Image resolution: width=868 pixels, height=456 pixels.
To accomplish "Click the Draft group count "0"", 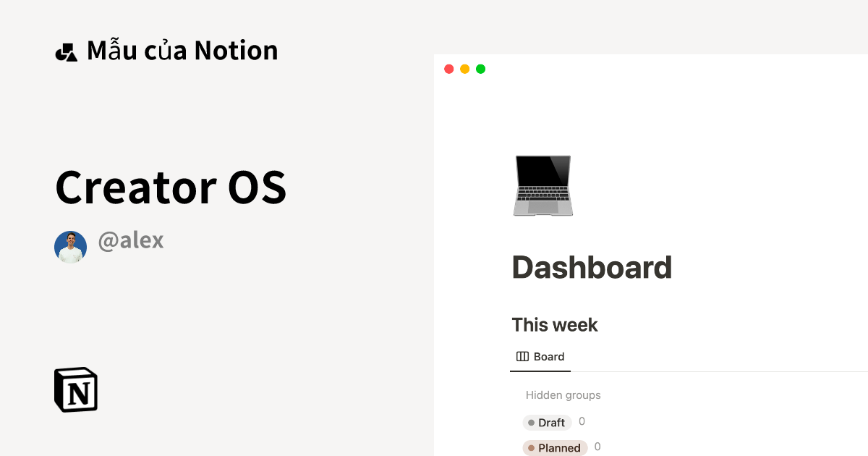I will 581,421.
